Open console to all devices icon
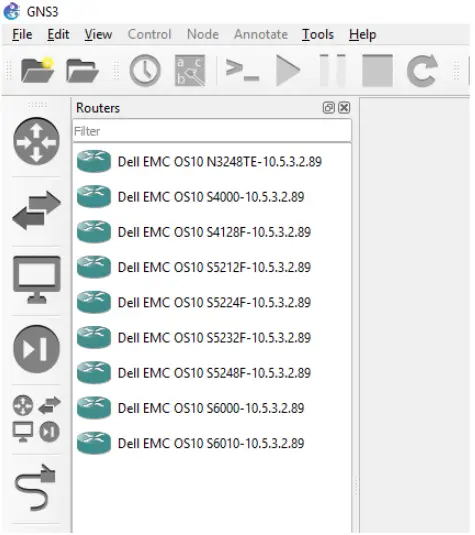Screen dimensions: 475x535 click(x=243, y=71)
